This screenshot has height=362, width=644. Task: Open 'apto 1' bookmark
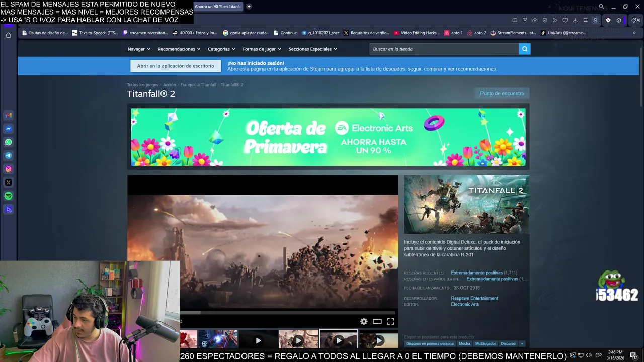pos(453,33)
